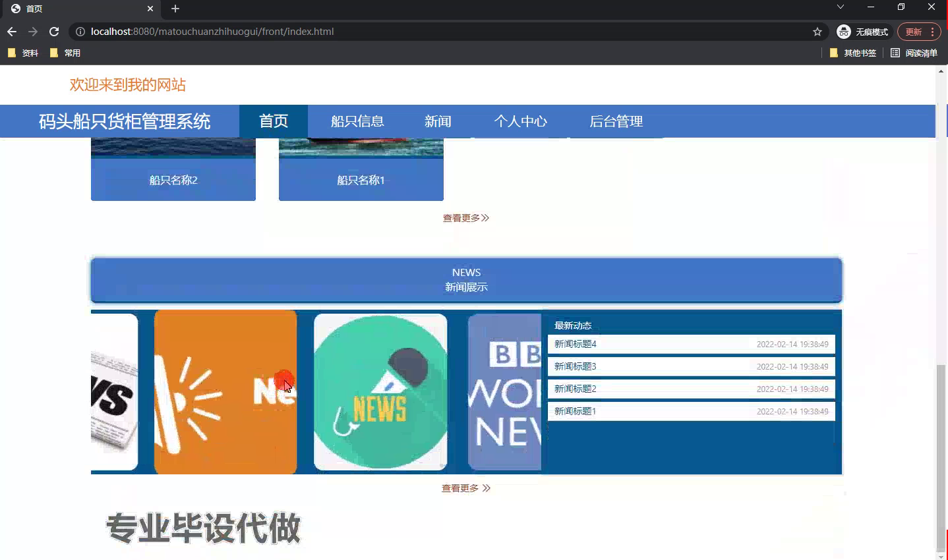The width and height of the screenshot is (948, 560).
Task: Open the orange news carousel image
Action: (225, 392)
